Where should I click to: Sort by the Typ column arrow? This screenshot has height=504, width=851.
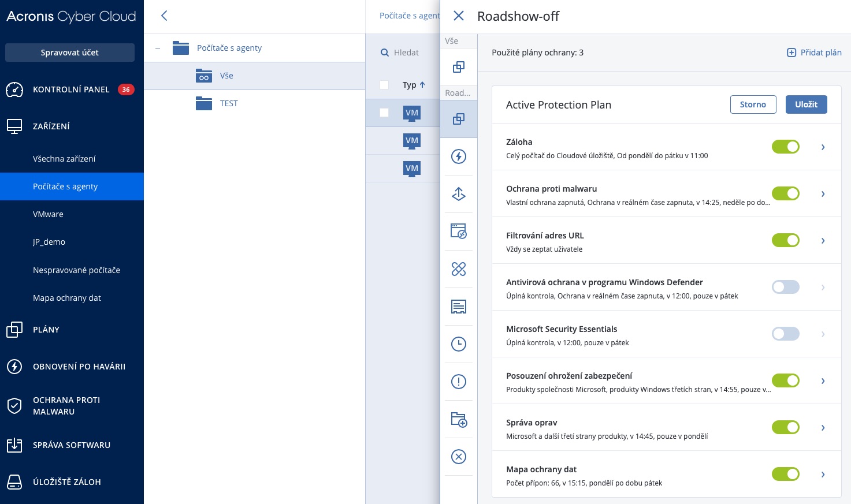pos(422,85)
